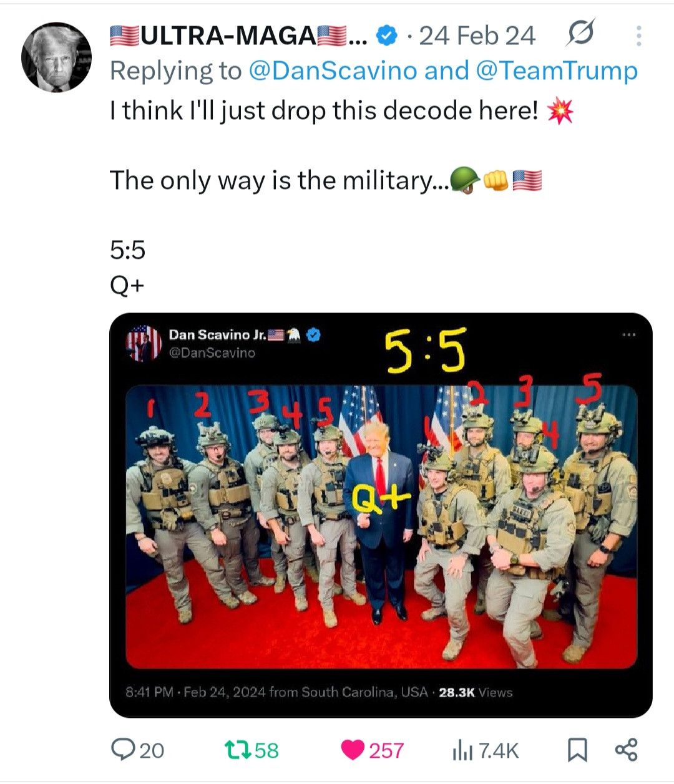Open the tweet's three-dot more menu
The height and width of the screenshot is (784, 674).
(x=638, y=36)
